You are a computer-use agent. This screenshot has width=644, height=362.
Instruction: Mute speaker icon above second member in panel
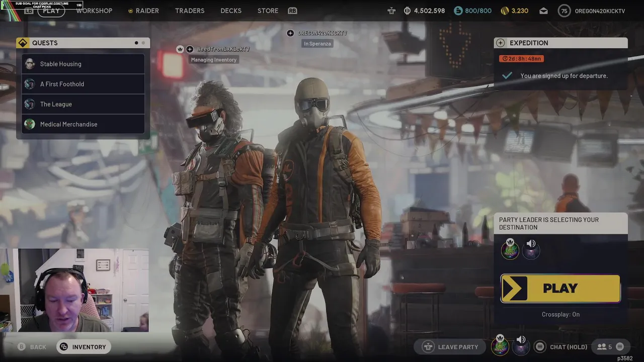tap(531, 244)
